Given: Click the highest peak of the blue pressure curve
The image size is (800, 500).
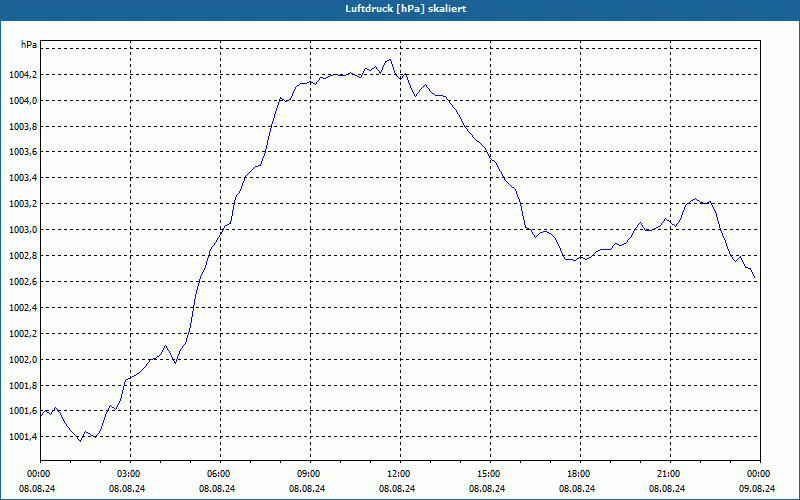Looking at the screenshot, I should pyautogui.click(x=390, y=60).
